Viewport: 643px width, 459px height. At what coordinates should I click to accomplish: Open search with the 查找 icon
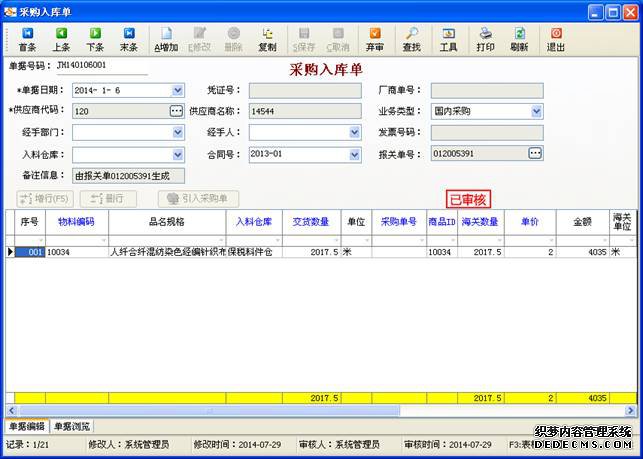click(x=412, y=39)
